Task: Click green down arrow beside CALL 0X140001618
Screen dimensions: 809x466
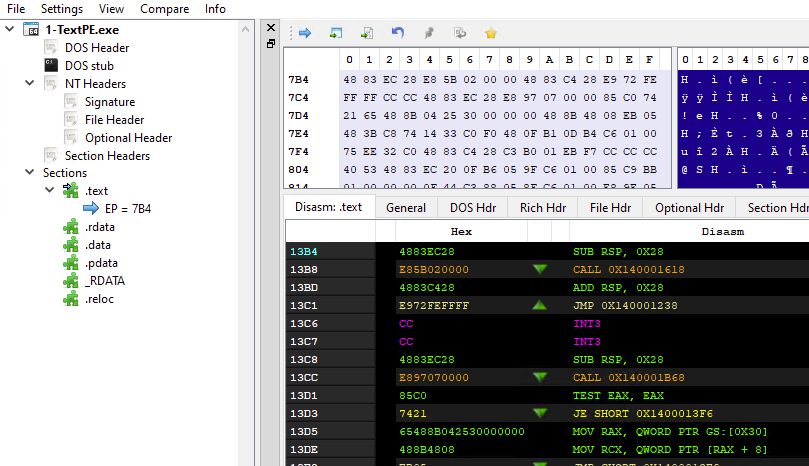Action: point(540,269)
